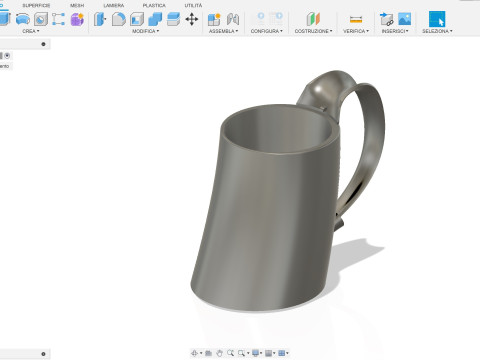The height and width of the screenshot is (360, 480).
Task: Expand the COSTRUZIONE dropdown menu
Action: pyautogui.click(x=313, y=31)
